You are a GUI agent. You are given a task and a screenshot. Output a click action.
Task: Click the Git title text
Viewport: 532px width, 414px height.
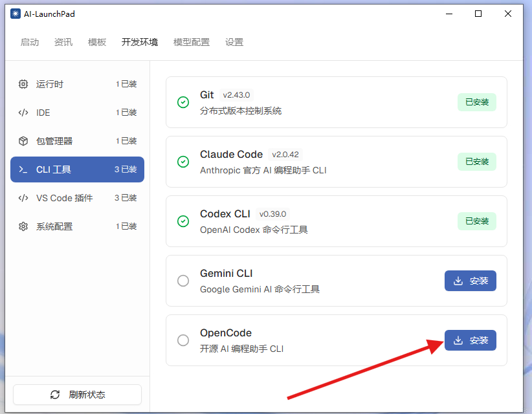(206, 95)
